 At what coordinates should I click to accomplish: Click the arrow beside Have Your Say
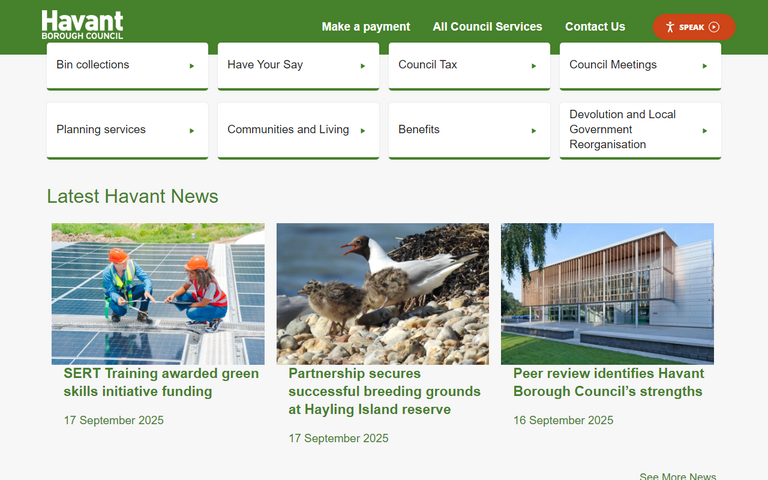coord(363,66)
